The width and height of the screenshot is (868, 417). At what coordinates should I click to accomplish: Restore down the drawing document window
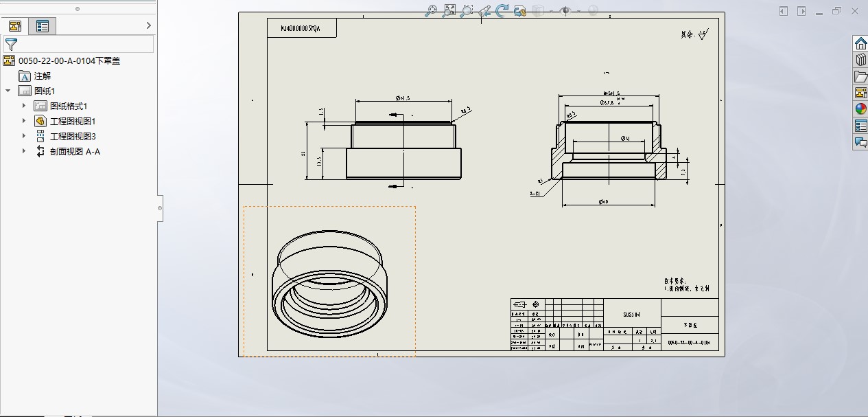tap(836, 11)
